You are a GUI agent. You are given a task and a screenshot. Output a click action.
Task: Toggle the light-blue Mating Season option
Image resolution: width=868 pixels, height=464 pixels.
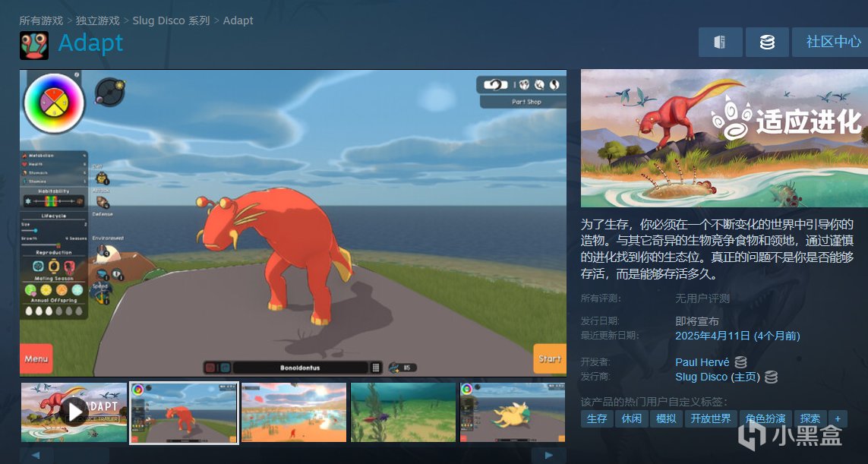77,290
